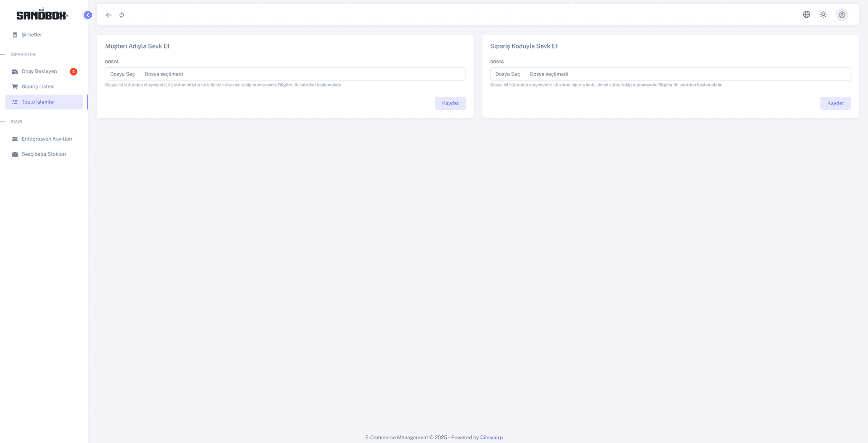868x443 pixels.
Task: Click the red badge showing 4
Action: (73, 71)
